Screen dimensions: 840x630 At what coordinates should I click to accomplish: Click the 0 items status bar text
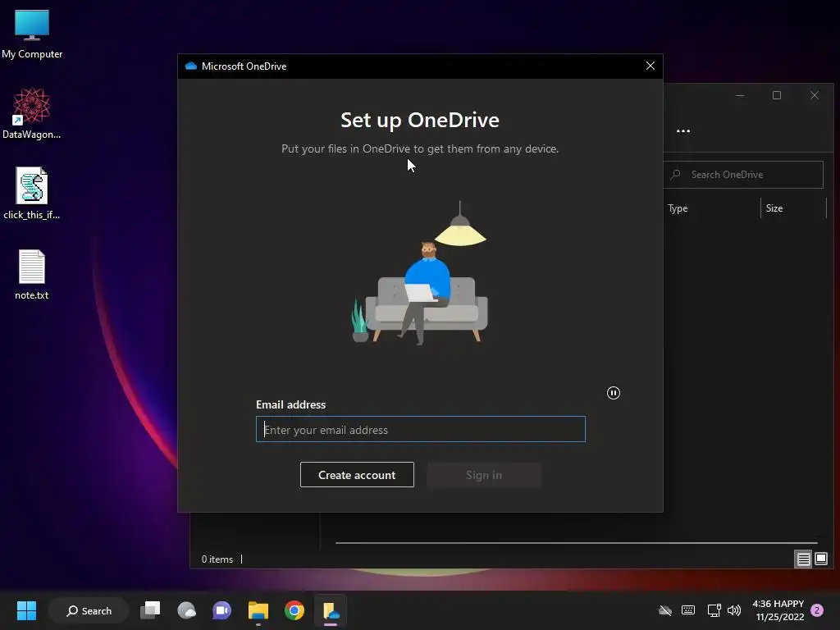pyautogui.click(x=217, y=559)
